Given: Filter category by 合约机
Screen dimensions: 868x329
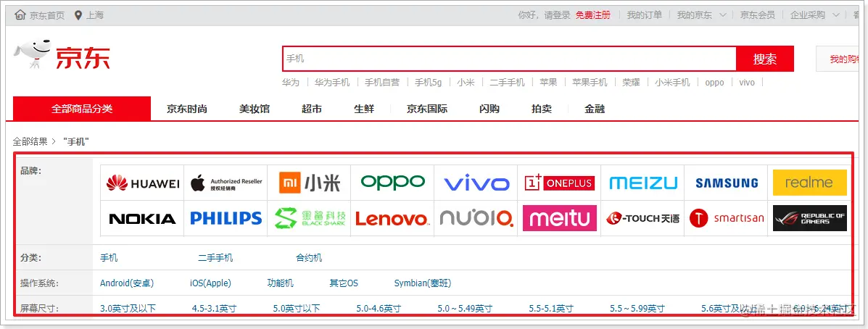Looking at the screenshot, I should coord(309,258).
